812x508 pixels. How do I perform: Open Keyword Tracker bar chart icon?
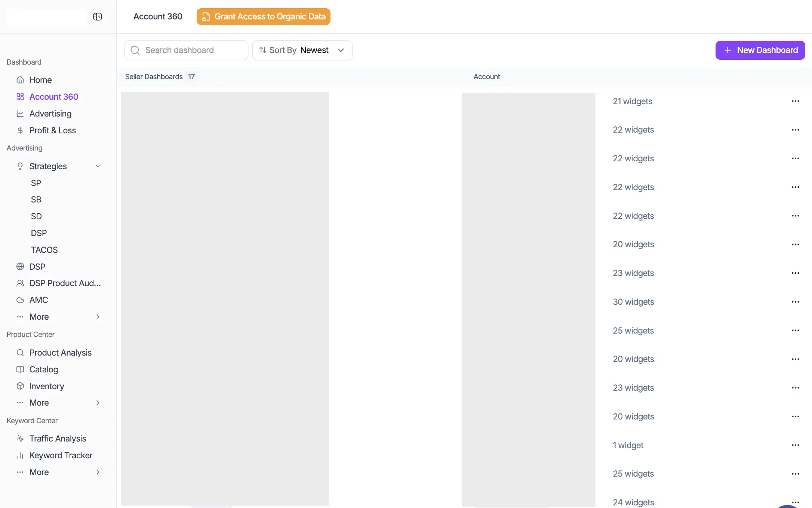(x=20, y=455)
